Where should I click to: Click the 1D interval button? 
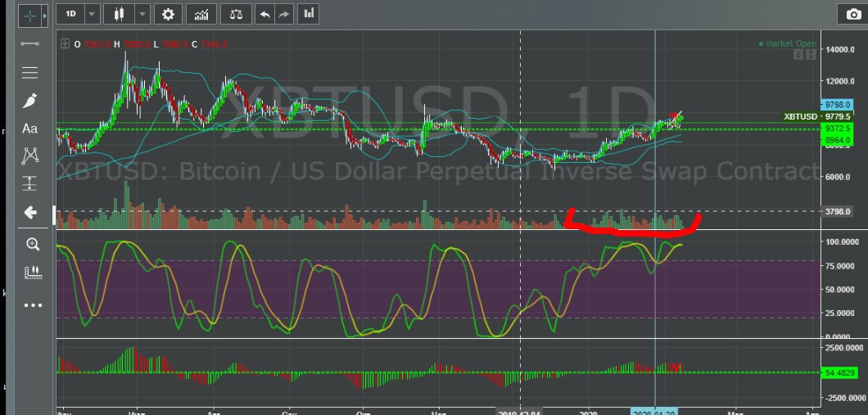(71, 15)
